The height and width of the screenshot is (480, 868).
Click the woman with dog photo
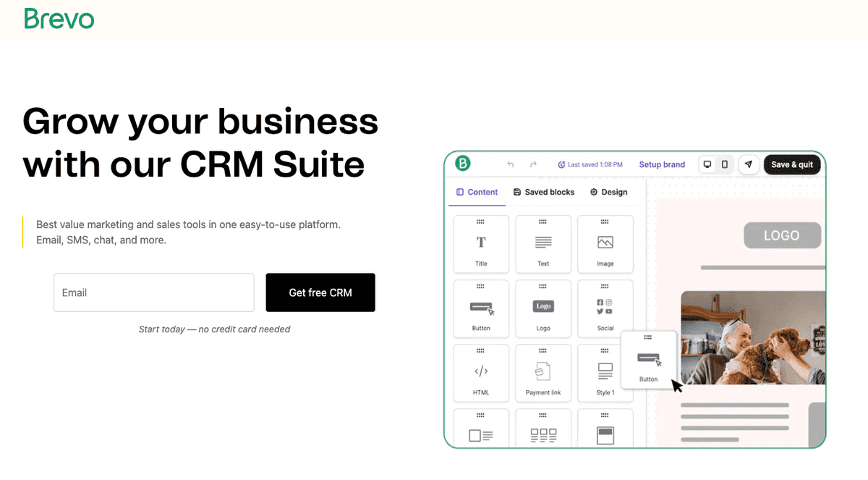pyautogui.click(x=753, y=337)
